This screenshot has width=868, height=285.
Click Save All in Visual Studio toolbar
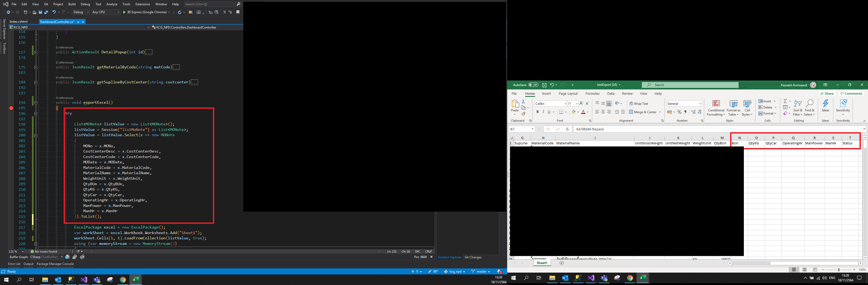pos(46,12)
